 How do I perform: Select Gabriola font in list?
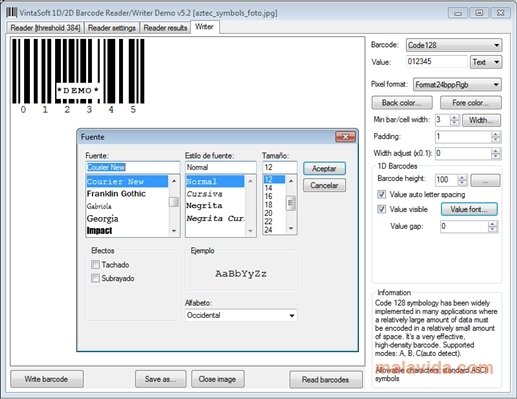point(127,206)
